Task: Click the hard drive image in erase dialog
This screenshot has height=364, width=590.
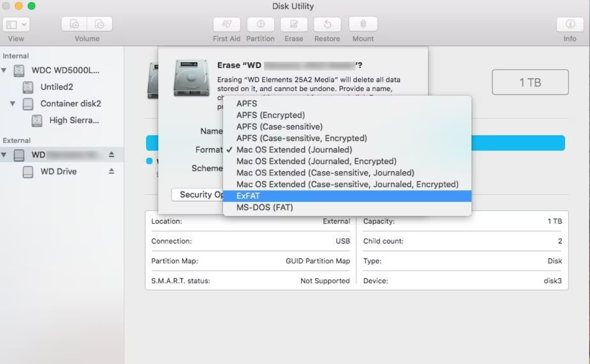Action: [x=191, y=78]
